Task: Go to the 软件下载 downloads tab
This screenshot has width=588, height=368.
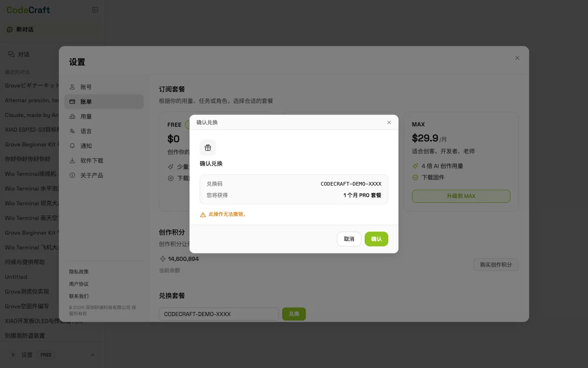Action: [x=104, y=161]
